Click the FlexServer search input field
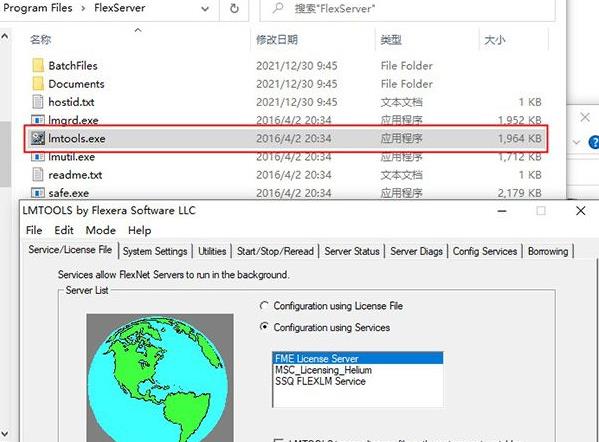 [x=407, y=9]
